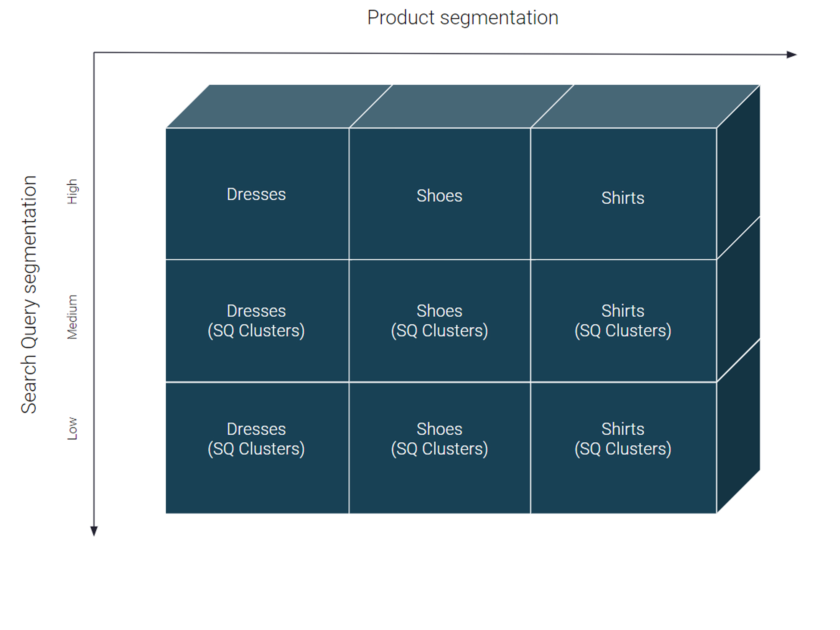Click the 'Search Query segmentation' axis label
The height and width of the screenshot is (630, 840).
click(29, 294)
